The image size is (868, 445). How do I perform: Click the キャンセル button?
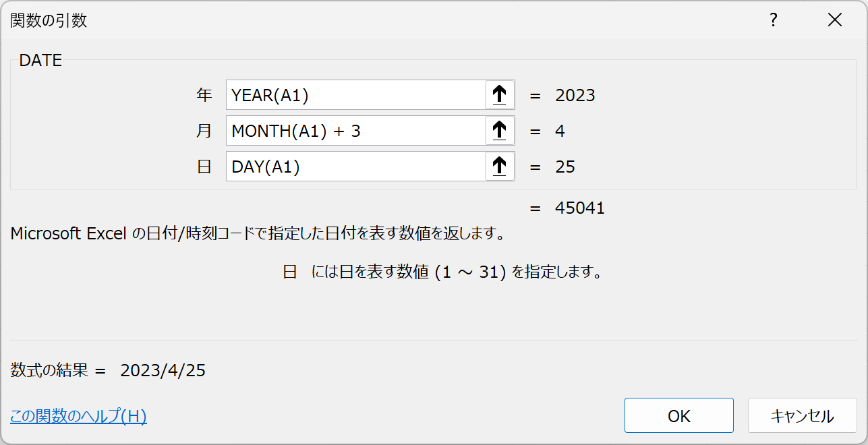803,415
